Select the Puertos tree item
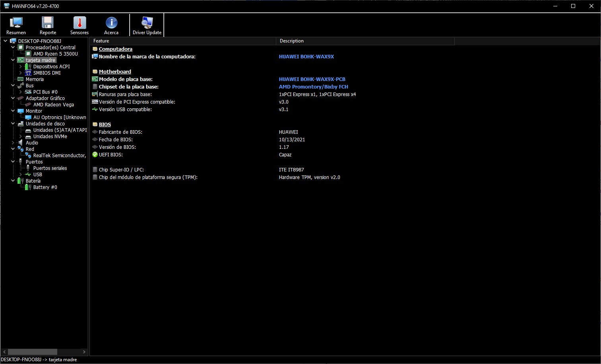Image resolution: width=601 pixels, height=364 pixels. pyautogui.click(x=34, y=162)
